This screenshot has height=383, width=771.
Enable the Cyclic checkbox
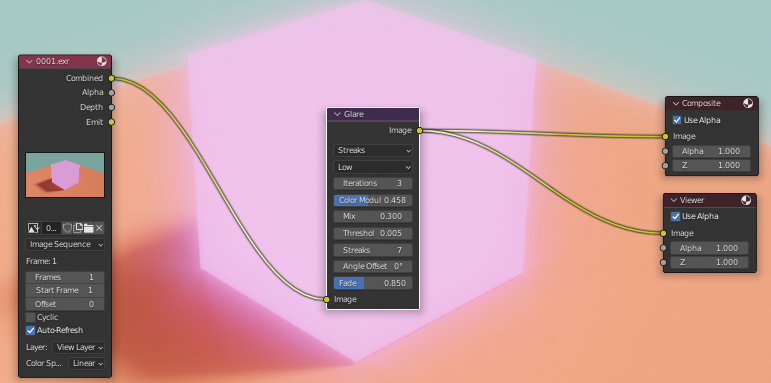pyautogui.click(x=30, y=317)
